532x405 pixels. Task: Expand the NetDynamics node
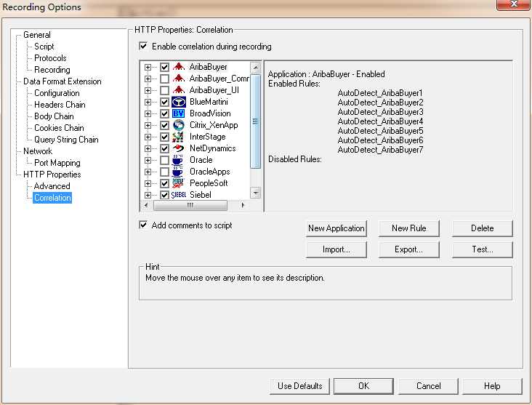pyautogui.click(x=148, y=148)
